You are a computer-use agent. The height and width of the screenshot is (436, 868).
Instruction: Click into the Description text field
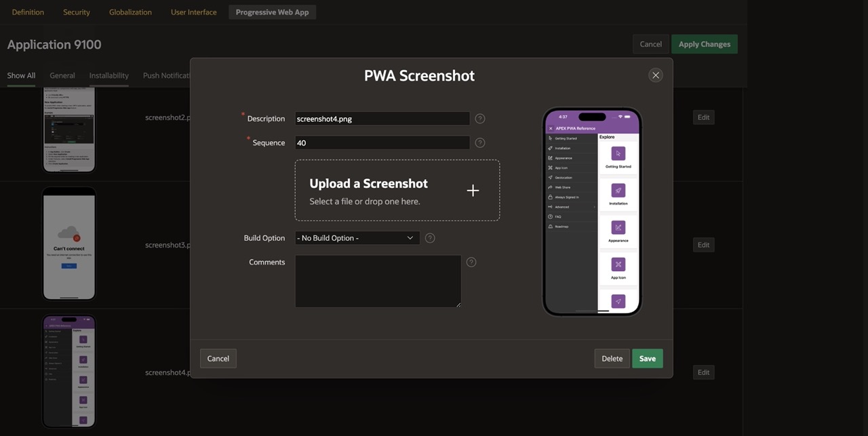(x=382, y=119)
